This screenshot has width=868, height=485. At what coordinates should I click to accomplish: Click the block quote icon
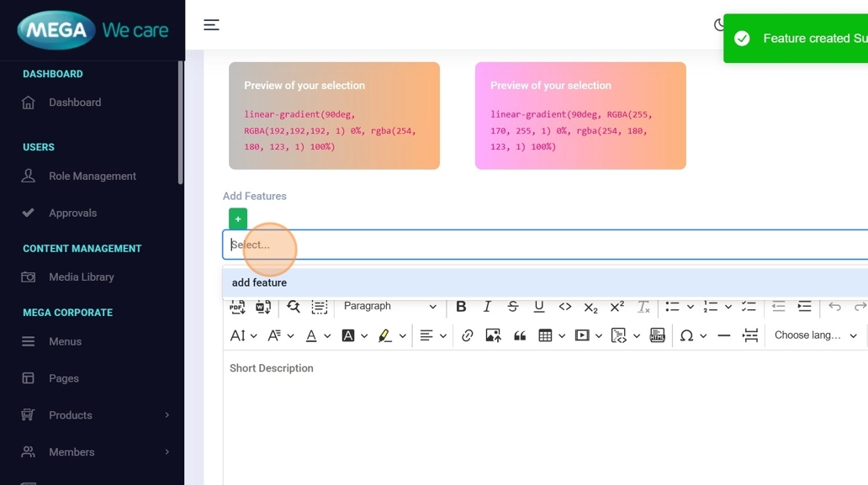[520, 335]
